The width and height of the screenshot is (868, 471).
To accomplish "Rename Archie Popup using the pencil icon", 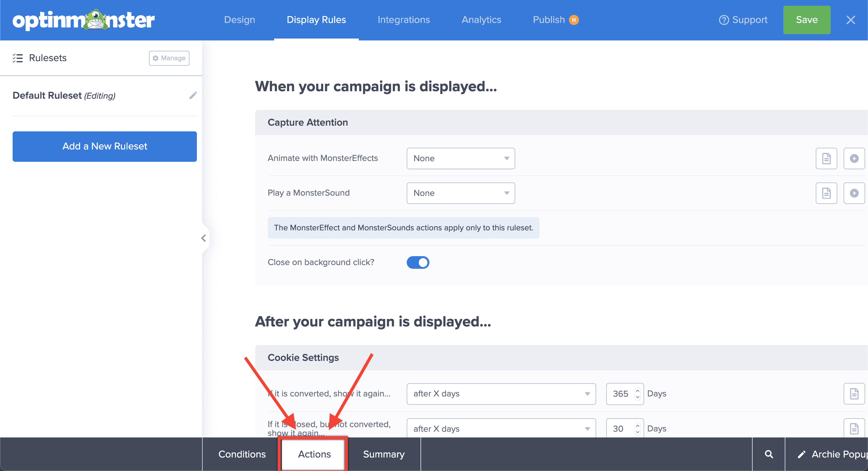I will click(x=801, y=454).
